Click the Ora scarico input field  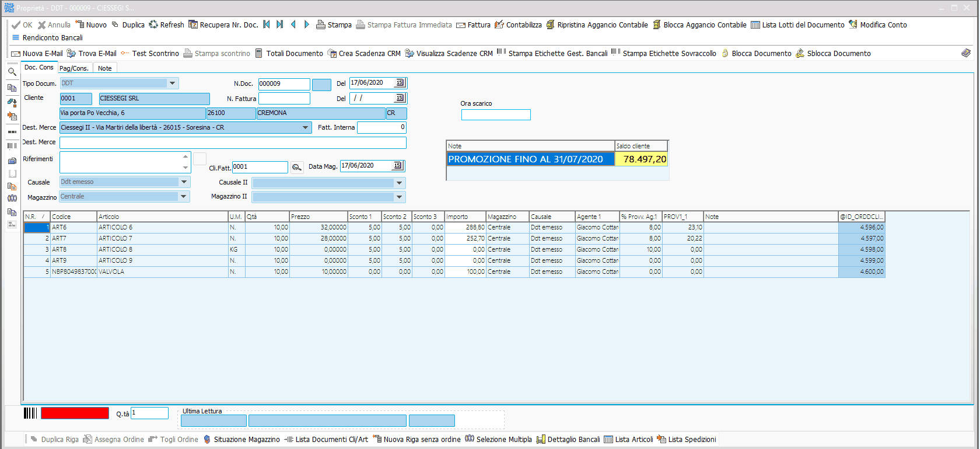click(496, 115)
